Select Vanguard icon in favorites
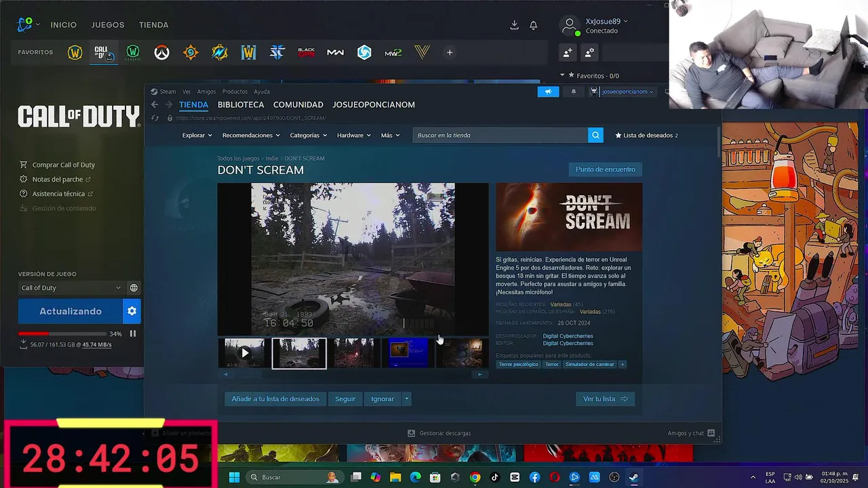 tap(422, 52)
